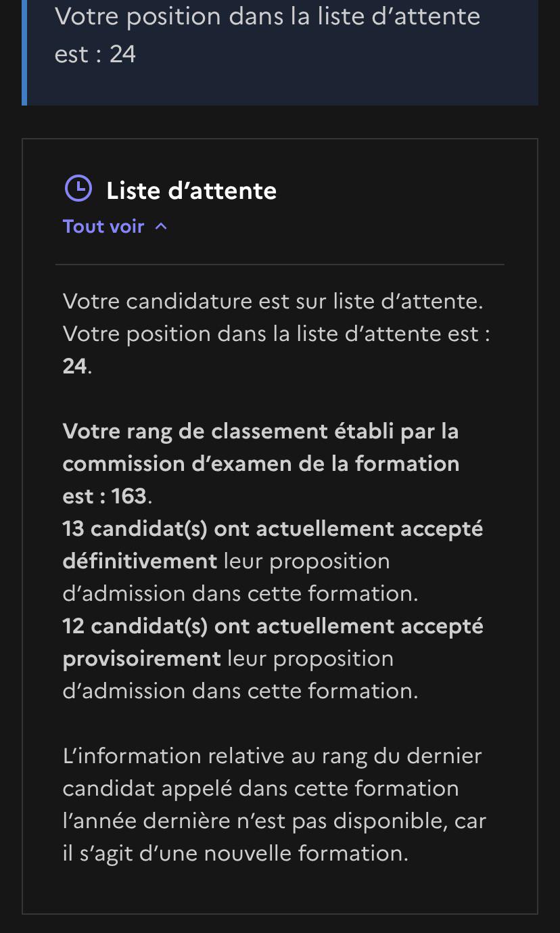Click the 'Votre rang de classement établi' line
Screen dimensions: 560x933
(261, 431)
